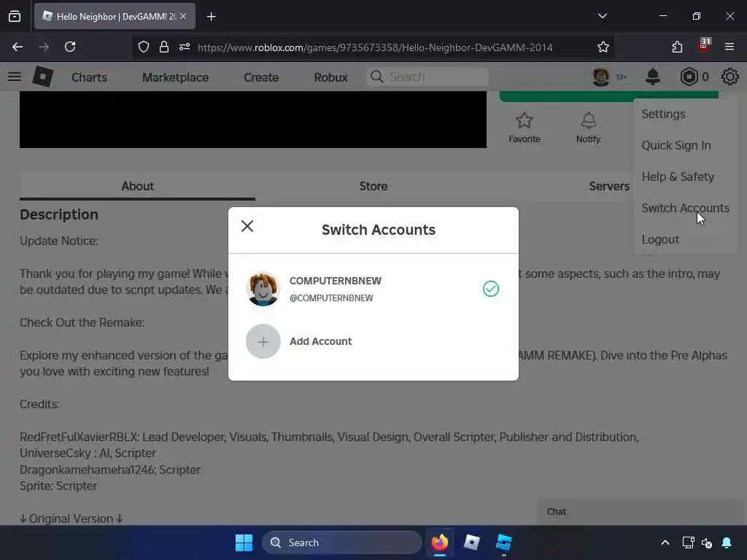Open the Marketplace page

(175, 77)
